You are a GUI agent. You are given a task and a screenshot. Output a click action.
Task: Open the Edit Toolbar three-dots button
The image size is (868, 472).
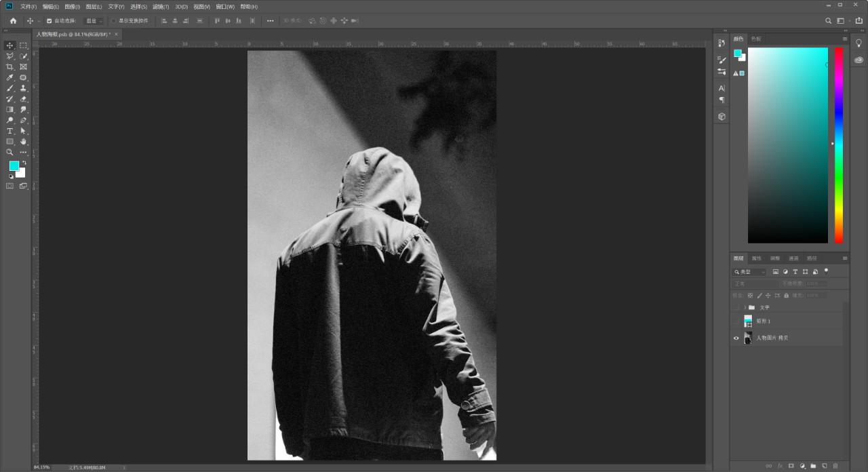23,153
